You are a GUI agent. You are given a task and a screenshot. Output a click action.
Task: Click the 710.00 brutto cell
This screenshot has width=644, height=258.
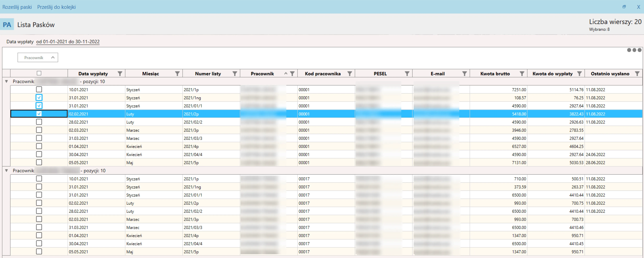tap(498, 179)
